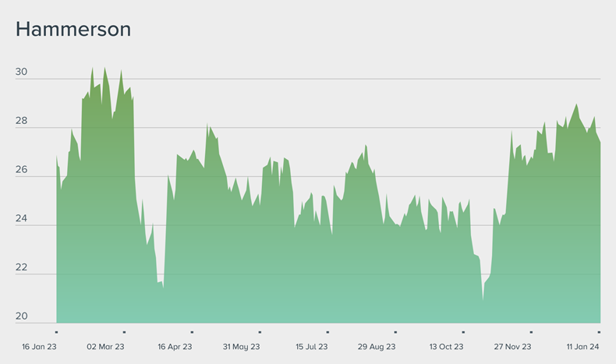616x364 pixels.
Task: Click the 31 May 23 date label
Action: (241, 347)
